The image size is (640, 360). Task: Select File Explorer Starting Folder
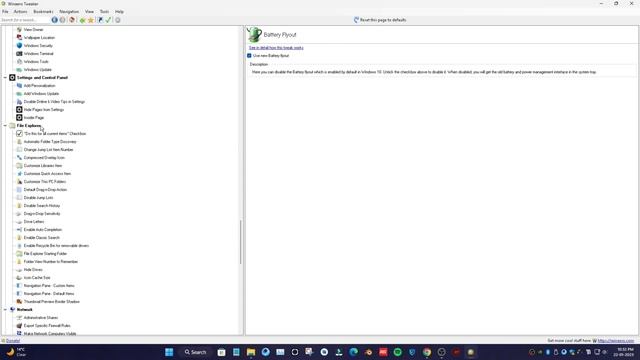(45, 254)
